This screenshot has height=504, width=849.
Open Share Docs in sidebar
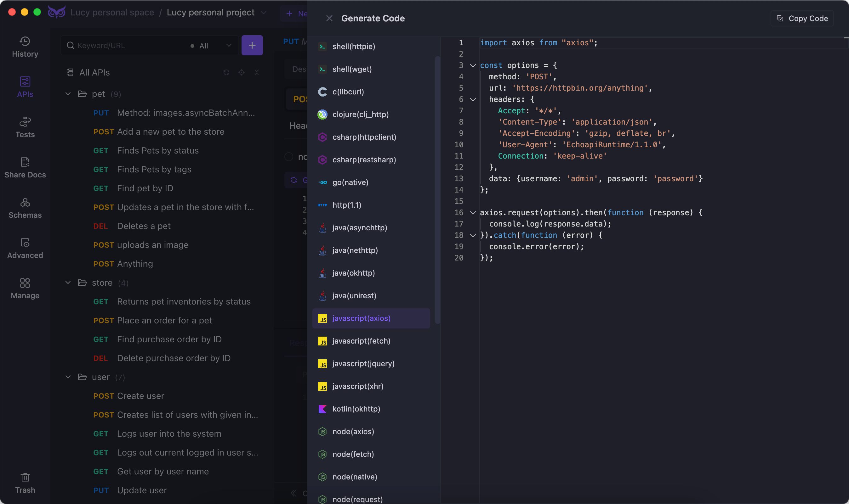25,168
